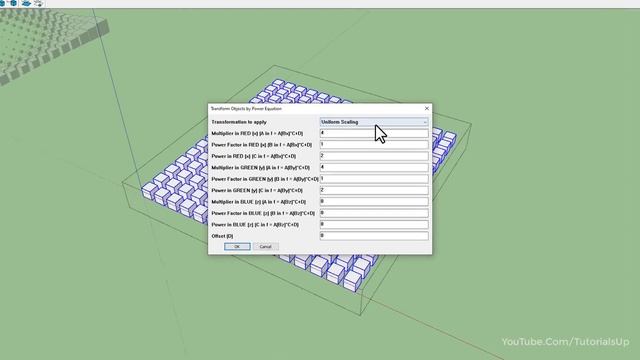The width and height of the screenshot is (640, 360).
Task: Click the Offset (D) input field
Action: (374, 236)
